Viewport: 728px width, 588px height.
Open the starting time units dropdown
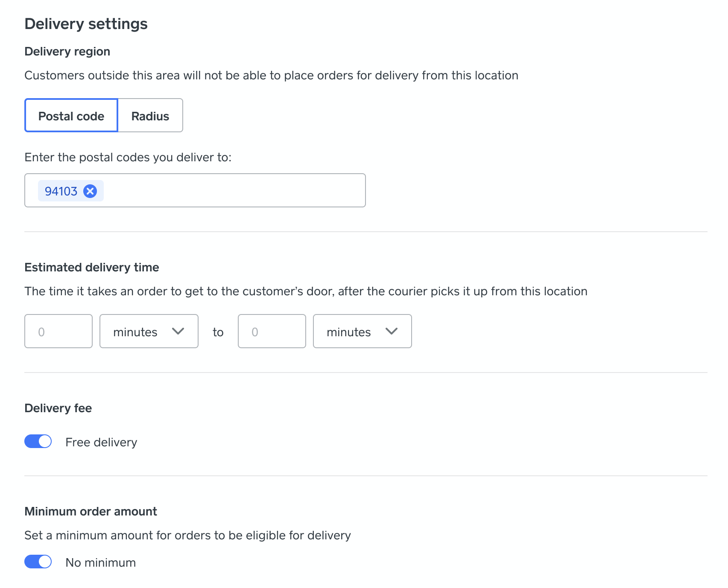tap(149, 331)
